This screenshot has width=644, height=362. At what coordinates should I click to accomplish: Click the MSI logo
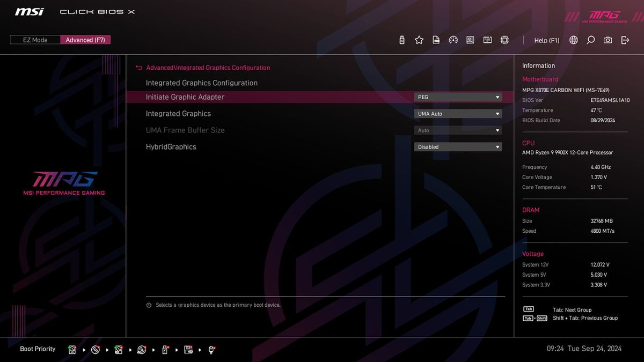pyautogui.click(x=30, y=12)
